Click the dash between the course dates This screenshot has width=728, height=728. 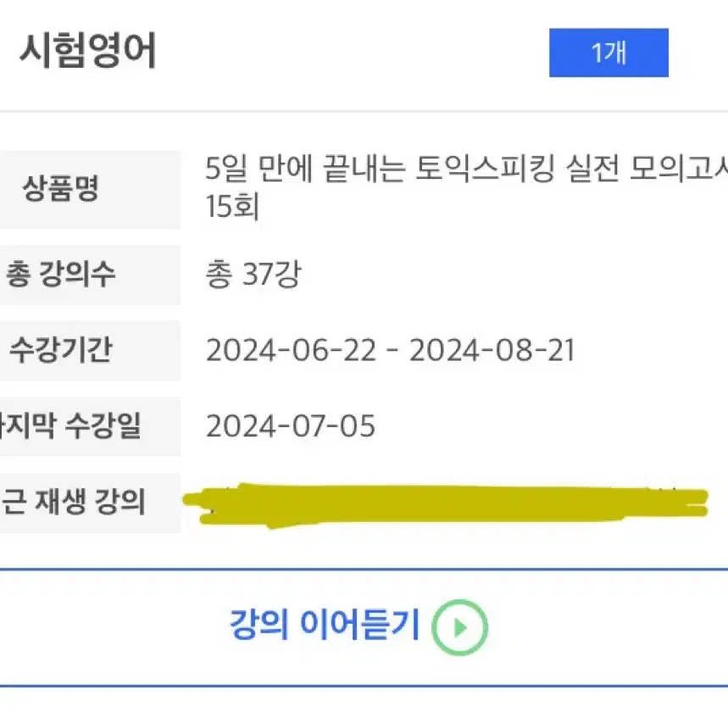point(392,351)
